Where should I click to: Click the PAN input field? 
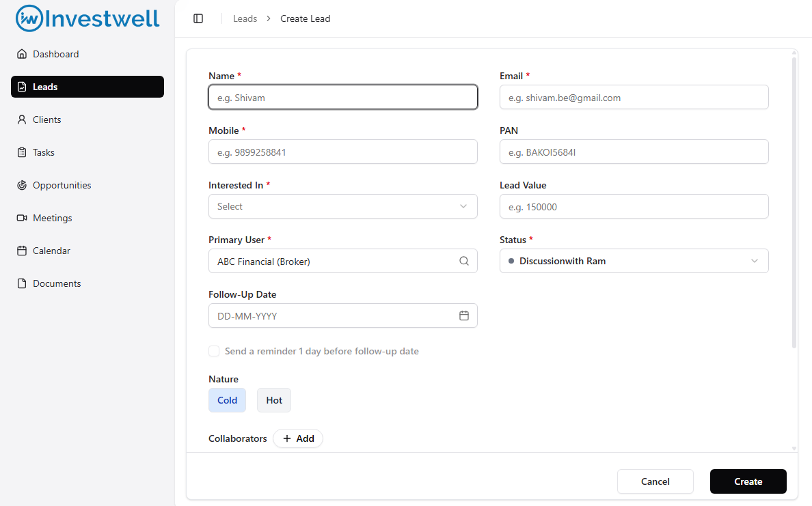634,152
